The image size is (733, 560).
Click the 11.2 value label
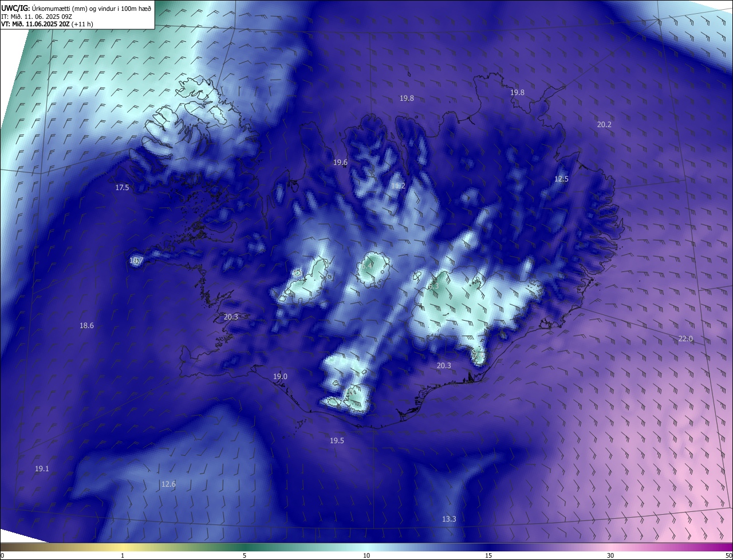click(398, 186)
